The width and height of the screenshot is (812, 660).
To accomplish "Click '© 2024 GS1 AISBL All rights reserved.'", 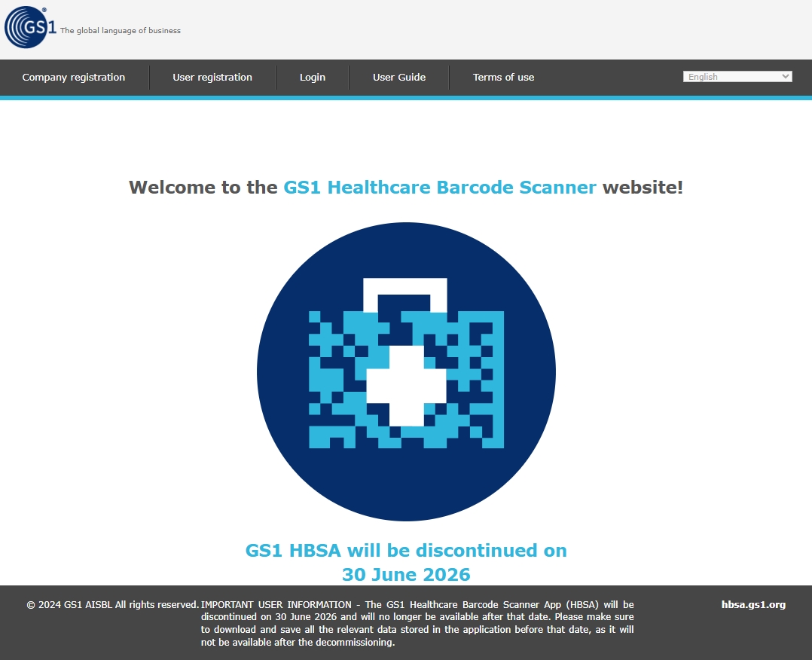I will click(x=113, y=604).
